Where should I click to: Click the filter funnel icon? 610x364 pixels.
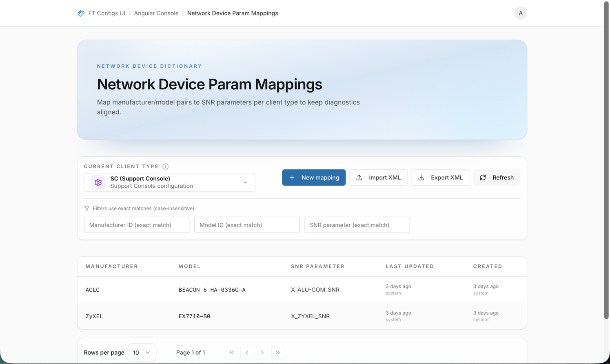pos(87,209)
